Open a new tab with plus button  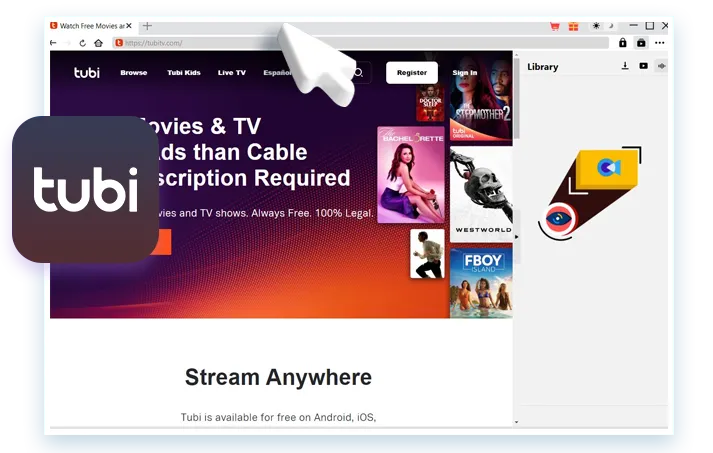coord(147,26)
